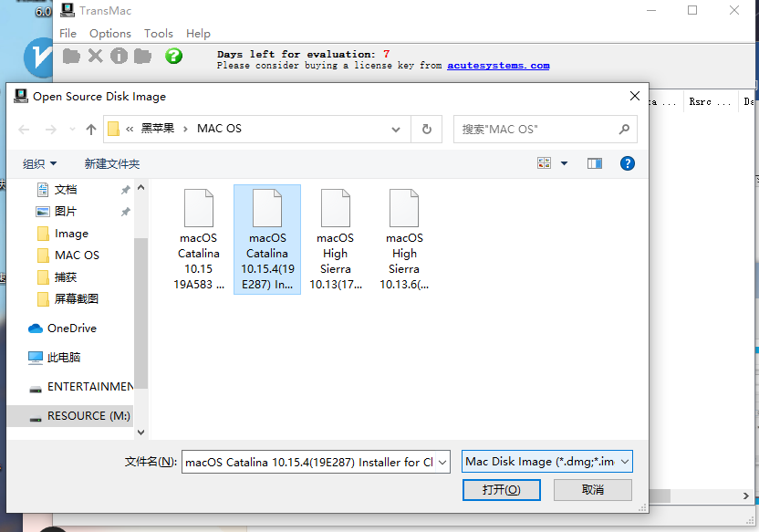Open the Options menu

pos(109,34)
